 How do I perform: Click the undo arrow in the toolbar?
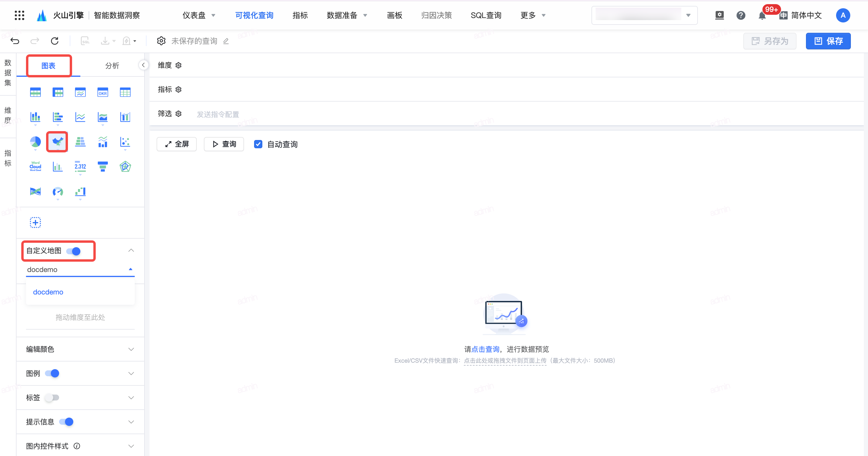coord(15,41)
